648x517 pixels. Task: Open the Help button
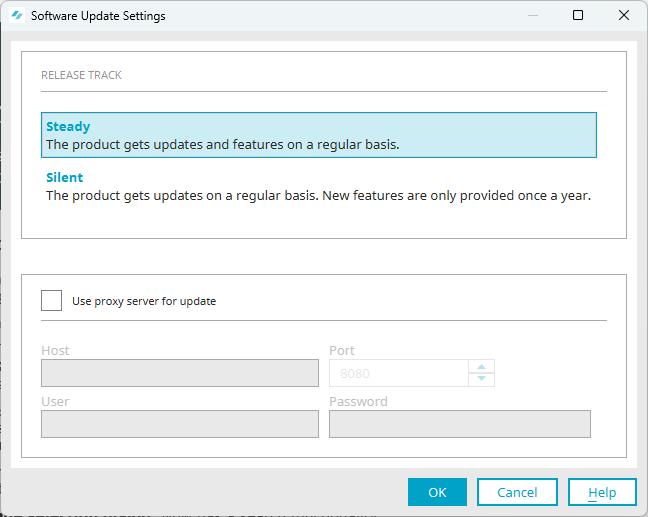pyautogui.click(x=602, y=492)
